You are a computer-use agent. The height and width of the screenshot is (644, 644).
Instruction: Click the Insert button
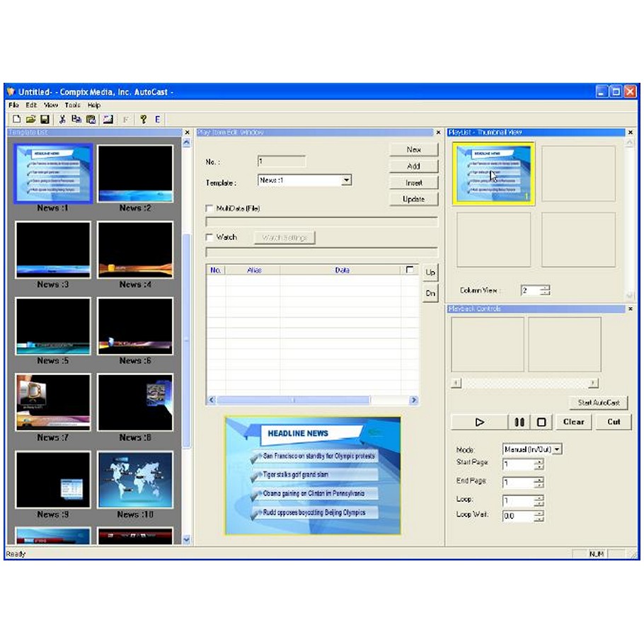tap(413, 183)
